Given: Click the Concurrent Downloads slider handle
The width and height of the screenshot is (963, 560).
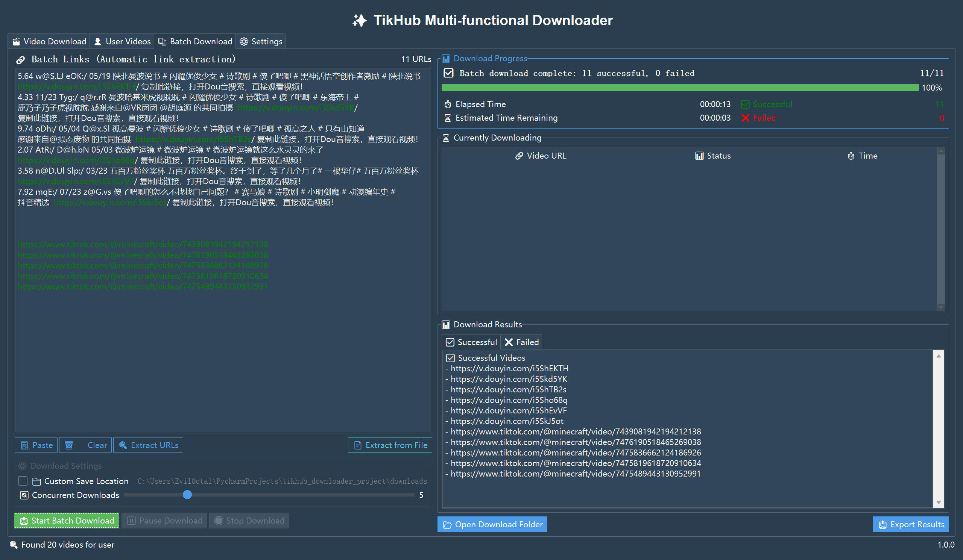Looking at the screenshot, I should [187, 495].
